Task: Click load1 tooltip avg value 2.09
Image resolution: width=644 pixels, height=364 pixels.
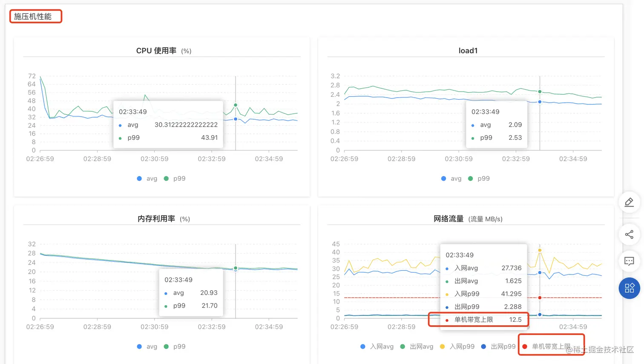Action: coord(515,125)
